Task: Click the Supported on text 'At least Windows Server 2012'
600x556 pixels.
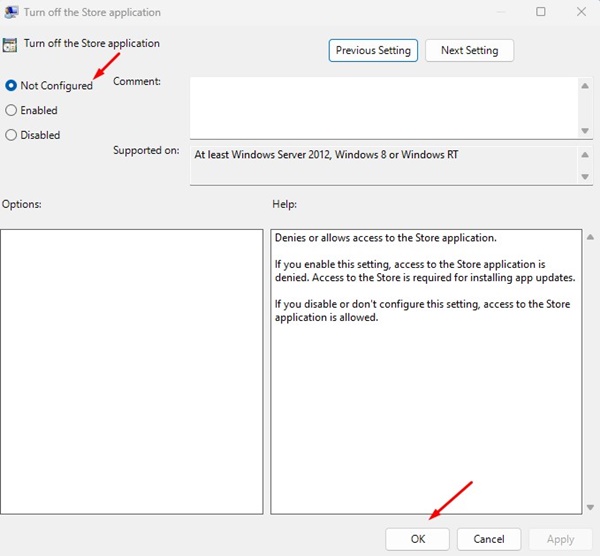Action: [x=326, y=155]
